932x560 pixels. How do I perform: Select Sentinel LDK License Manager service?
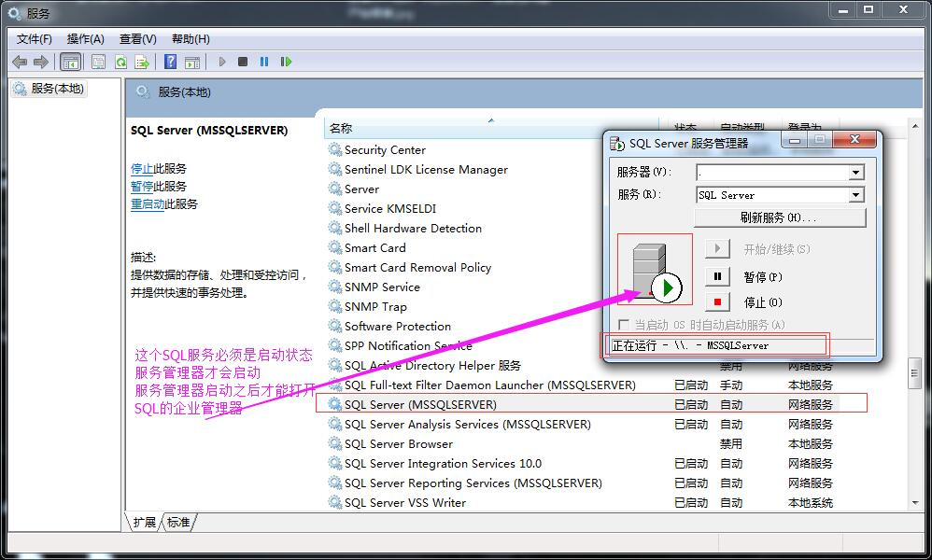tap(426, 169)
